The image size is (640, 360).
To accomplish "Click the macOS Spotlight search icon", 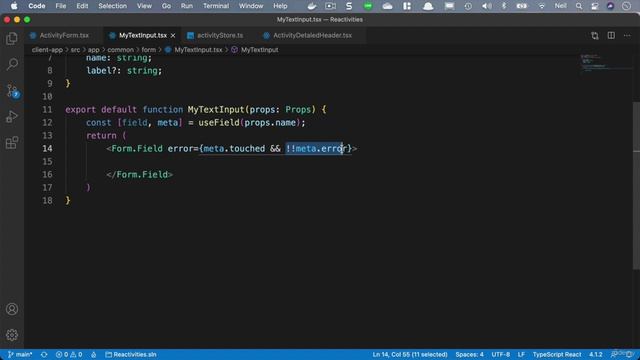I will coord(579,6).
